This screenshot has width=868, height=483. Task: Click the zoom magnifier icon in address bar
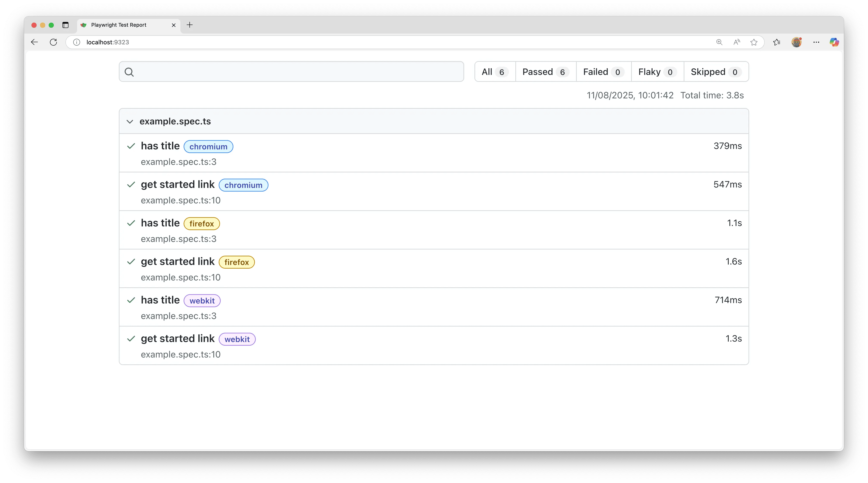pos(719,42)
